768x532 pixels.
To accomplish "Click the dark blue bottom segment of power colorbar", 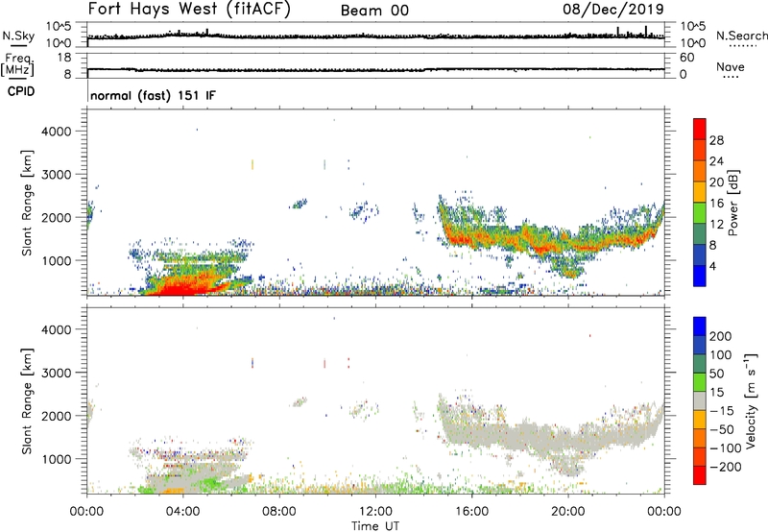I will tap(700, 276).
